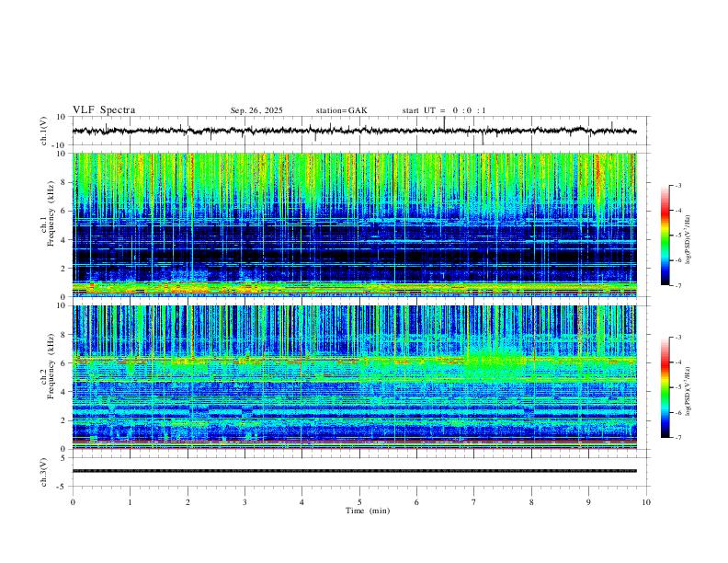The image size is (728, 563).
Task: Click the ch.3 flat voltage trace
Action: (354, 471)
